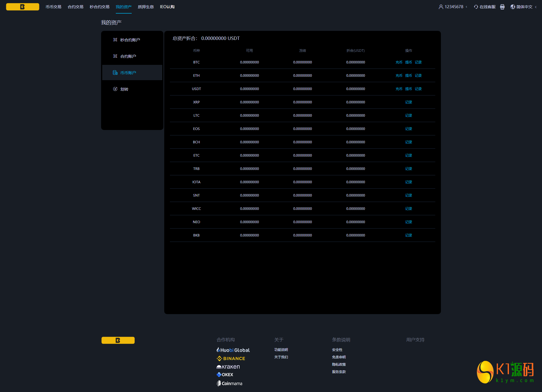Open the 功能说明 footer link
542x392 pixels.
pyautogui.click(x=281, y=350)
